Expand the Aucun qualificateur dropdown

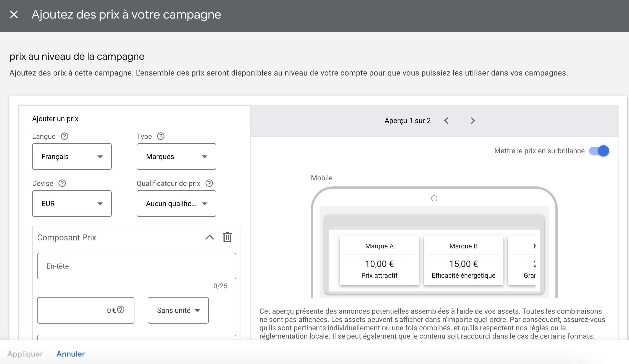[176, 204]
